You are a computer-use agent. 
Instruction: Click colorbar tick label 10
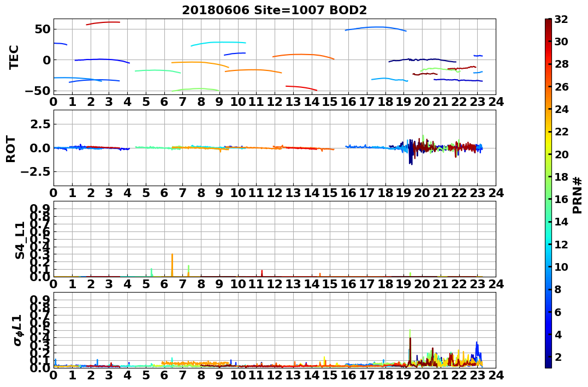pos(561,266)
